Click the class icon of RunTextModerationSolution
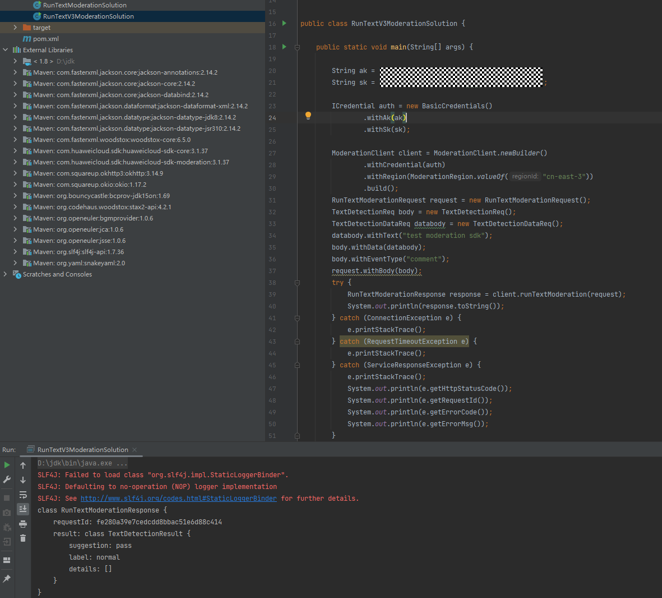This screenshot has width=662, height=598. click(37, 5)
